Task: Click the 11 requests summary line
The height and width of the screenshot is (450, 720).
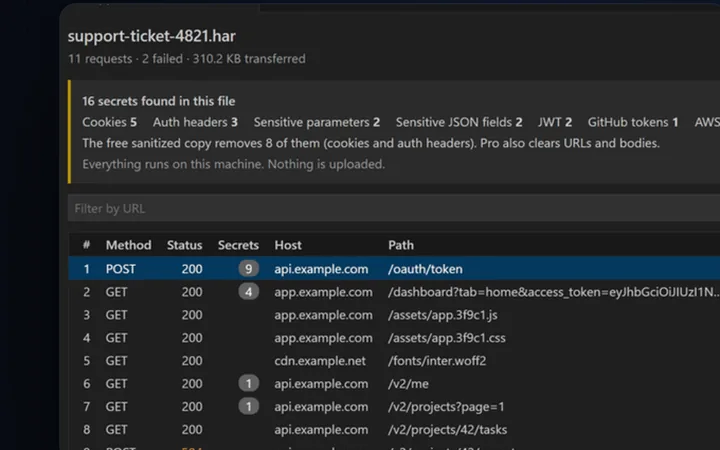Action: pos(186,59)
